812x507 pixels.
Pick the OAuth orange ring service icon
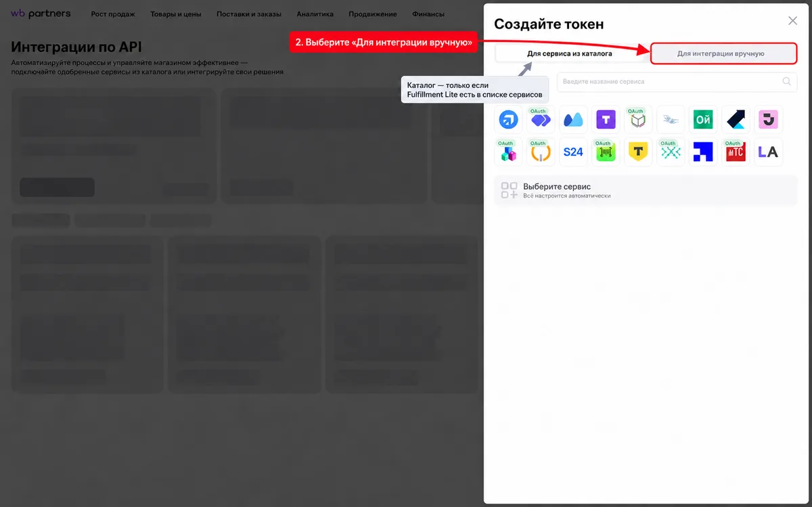pyautogui.click(x=541, y=152)
